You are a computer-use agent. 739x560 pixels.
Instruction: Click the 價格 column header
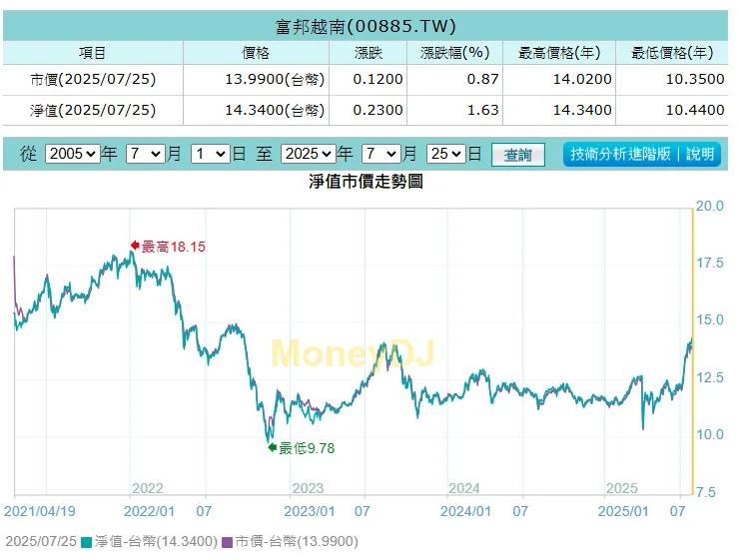[x=256, y=53]
